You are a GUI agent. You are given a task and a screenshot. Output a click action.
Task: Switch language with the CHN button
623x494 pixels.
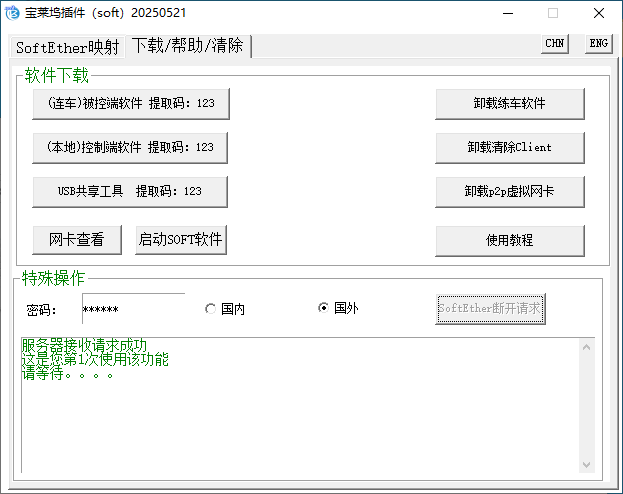tap(554, 44)
